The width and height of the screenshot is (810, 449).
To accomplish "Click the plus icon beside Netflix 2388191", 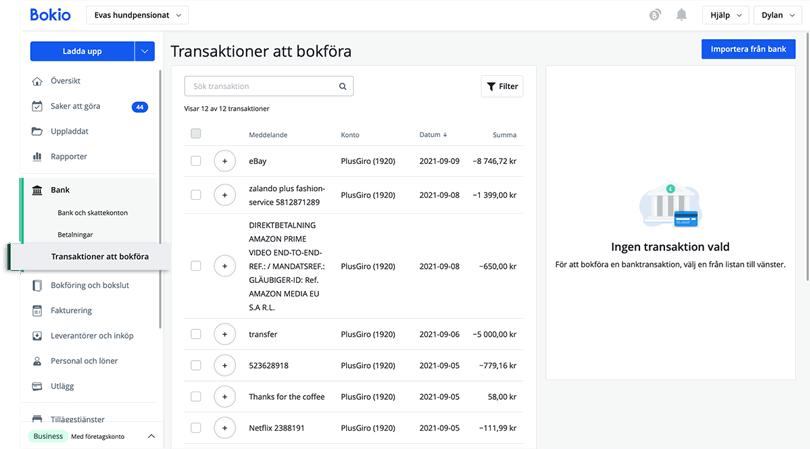I will (225, 428).
